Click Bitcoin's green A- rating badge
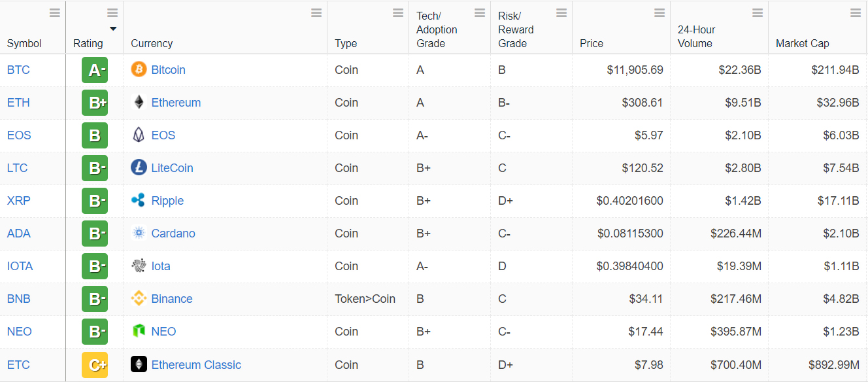The width and height of the screenshot is (868, 382). tap(95, 70)
